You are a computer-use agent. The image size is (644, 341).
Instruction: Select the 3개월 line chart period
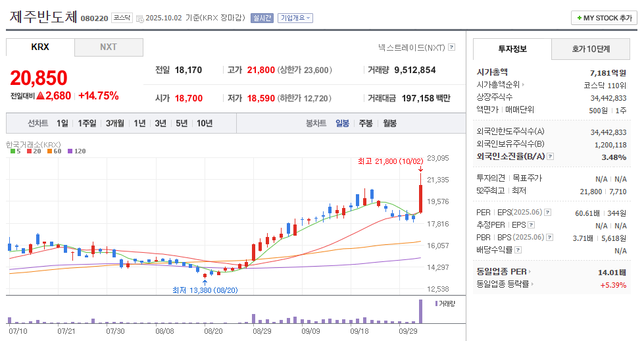tap(115, 123)
